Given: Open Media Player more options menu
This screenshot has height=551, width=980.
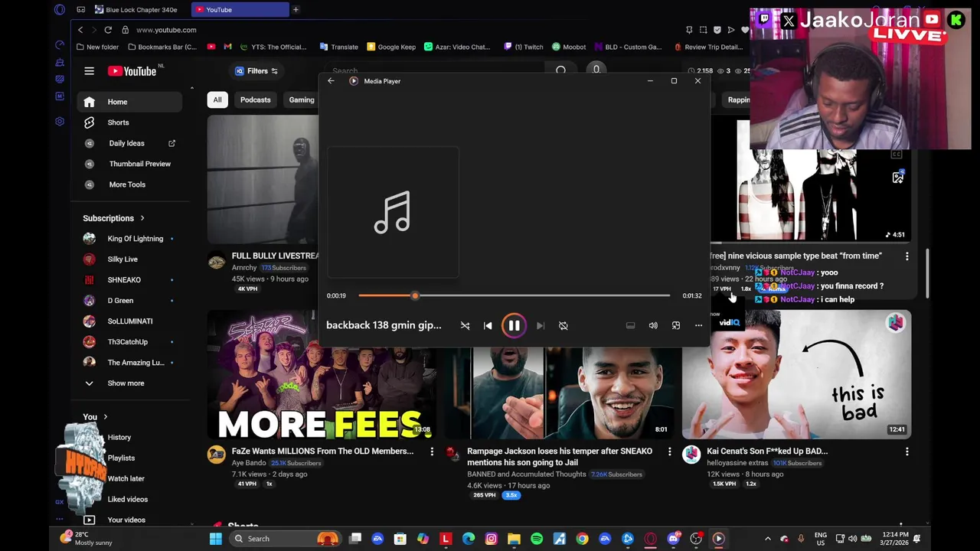Looking at the screenshot, I should click(x=698, y=325).
